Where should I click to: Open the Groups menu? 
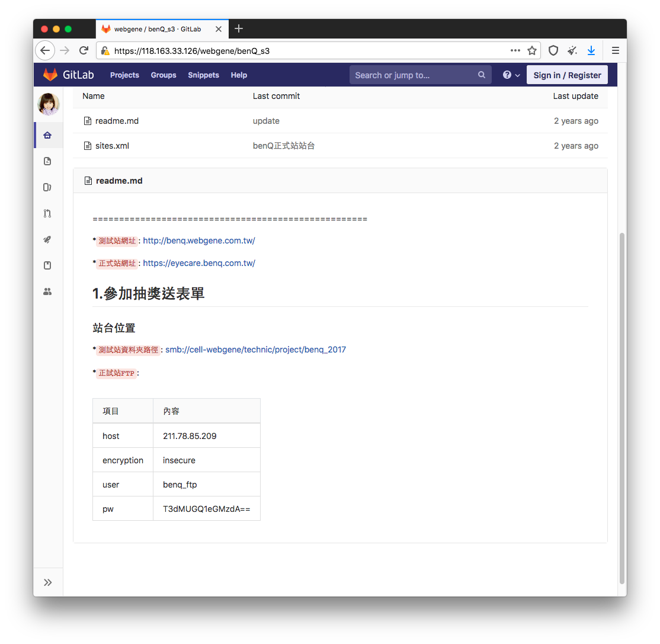tap(164, 75)
